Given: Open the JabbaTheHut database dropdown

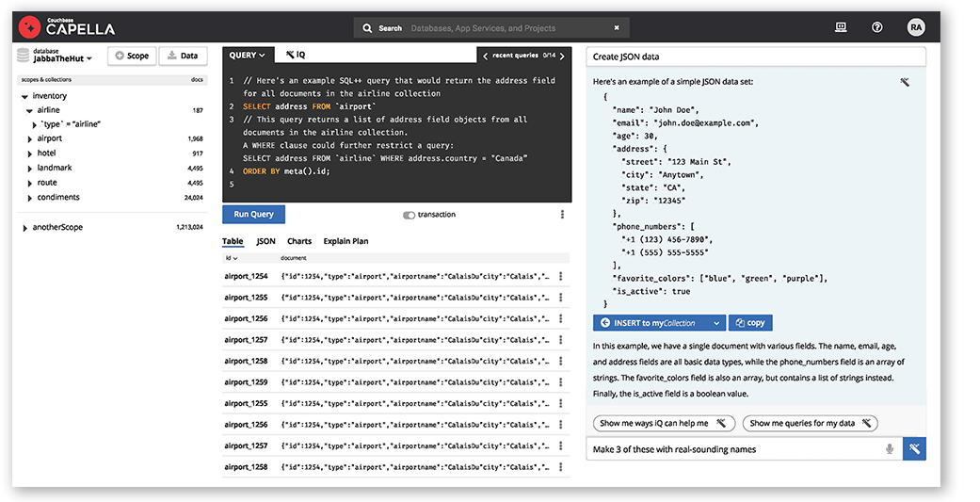Looking at the screenshot, I should pyautogui.click(x=62, y=58).
